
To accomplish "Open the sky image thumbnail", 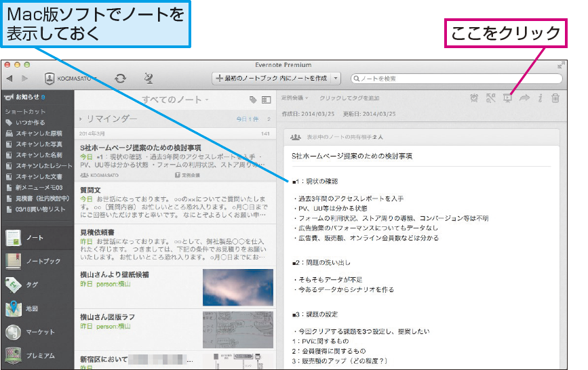I will click(238, 287).
